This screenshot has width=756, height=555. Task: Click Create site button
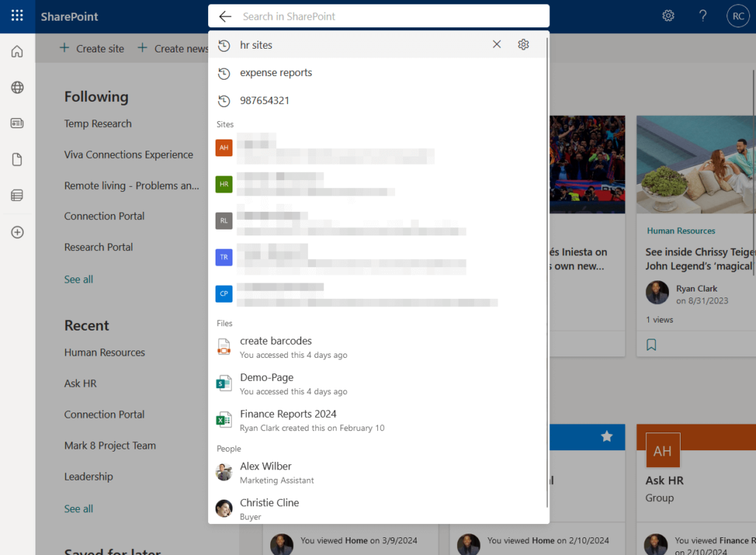(92, 48)
